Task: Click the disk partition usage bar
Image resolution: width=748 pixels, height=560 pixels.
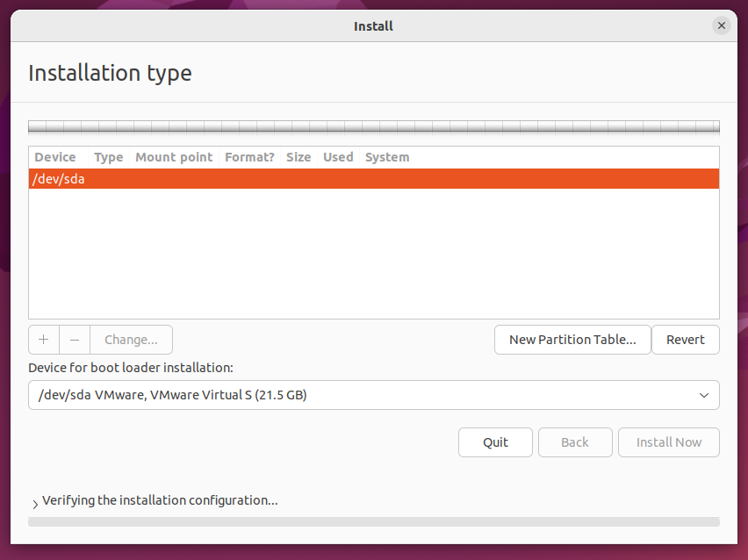Action: (374, 126)
